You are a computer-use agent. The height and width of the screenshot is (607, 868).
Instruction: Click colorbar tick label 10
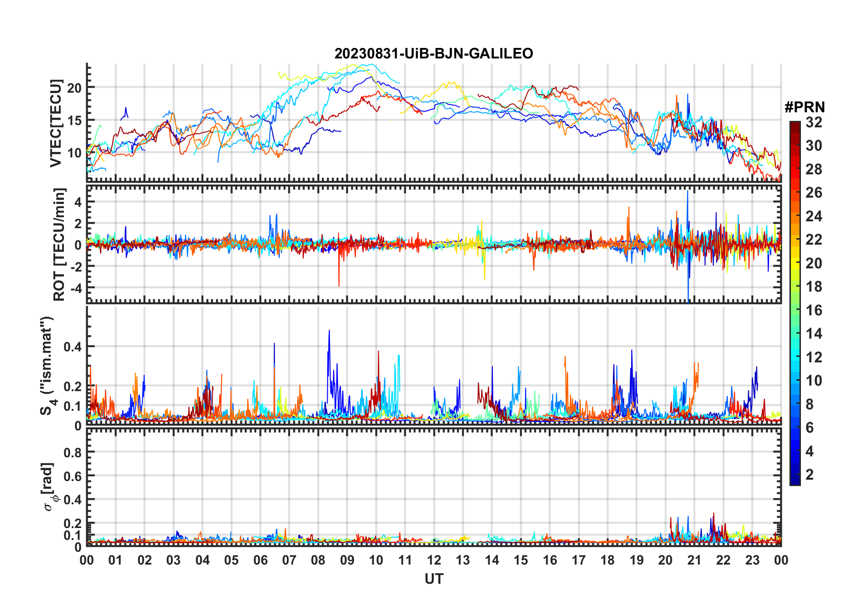click(814, 380)
